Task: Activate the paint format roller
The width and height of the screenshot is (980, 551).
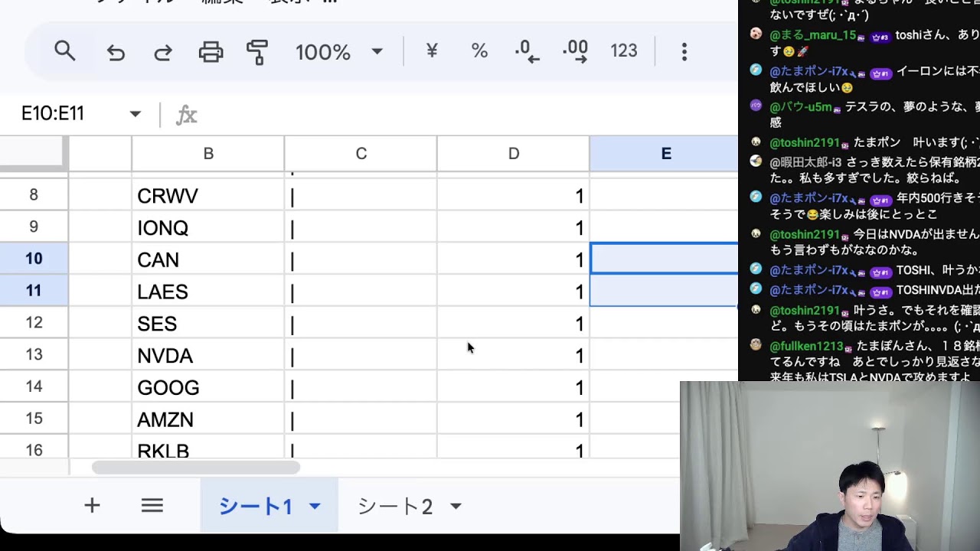Action: coord(257,52)
